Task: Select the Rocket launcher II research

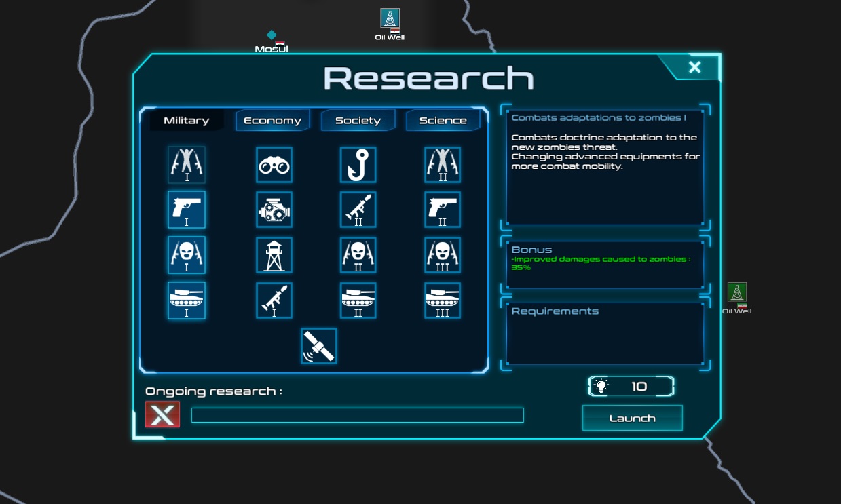Action: (358, 210)
